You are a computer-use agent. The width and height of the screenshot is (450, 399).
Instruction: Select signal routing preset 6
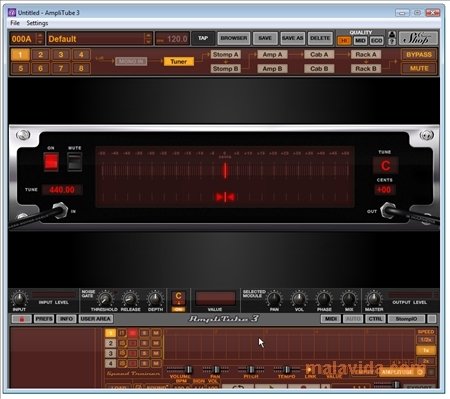click(40, 69)
